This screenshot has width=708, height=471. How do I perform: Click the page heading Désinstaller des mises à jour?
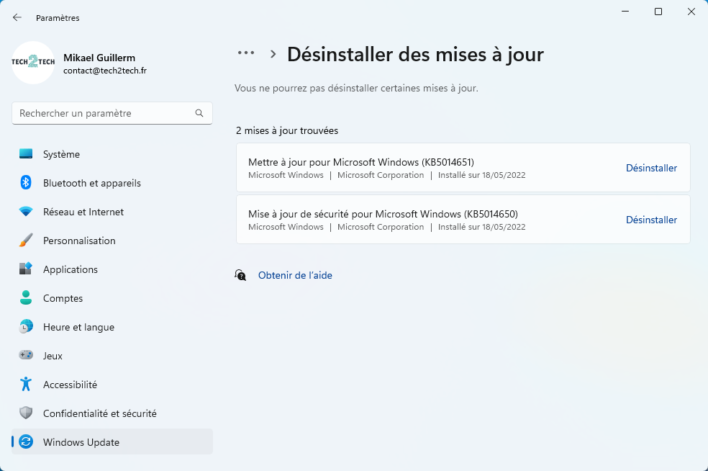pos(415,55)
